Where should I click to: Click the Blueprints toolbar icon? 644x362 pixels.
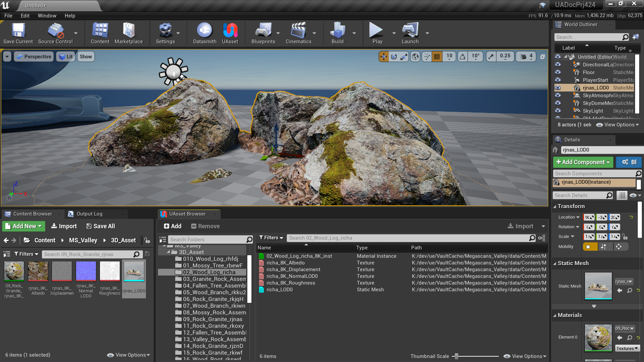click(x=262, y=33)
